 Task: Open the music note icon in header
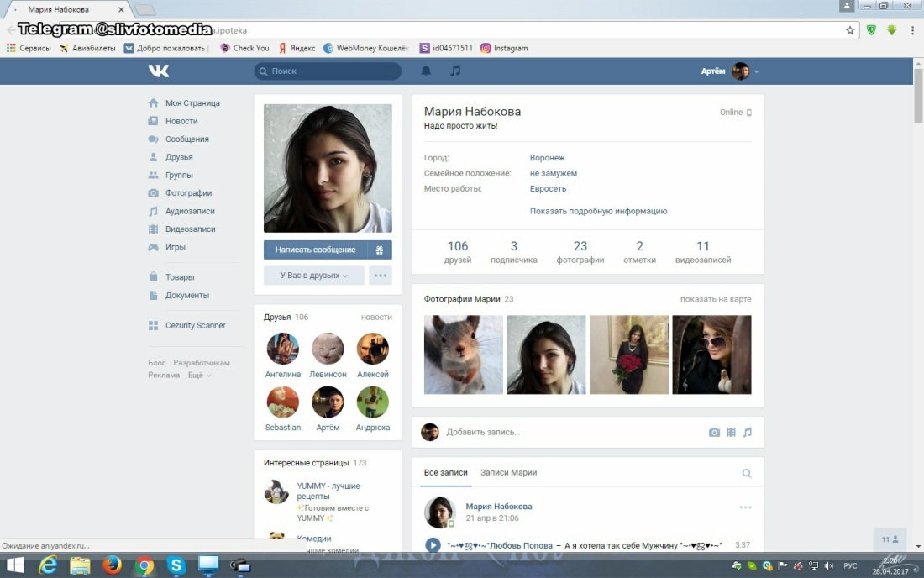tap(455, 71)
